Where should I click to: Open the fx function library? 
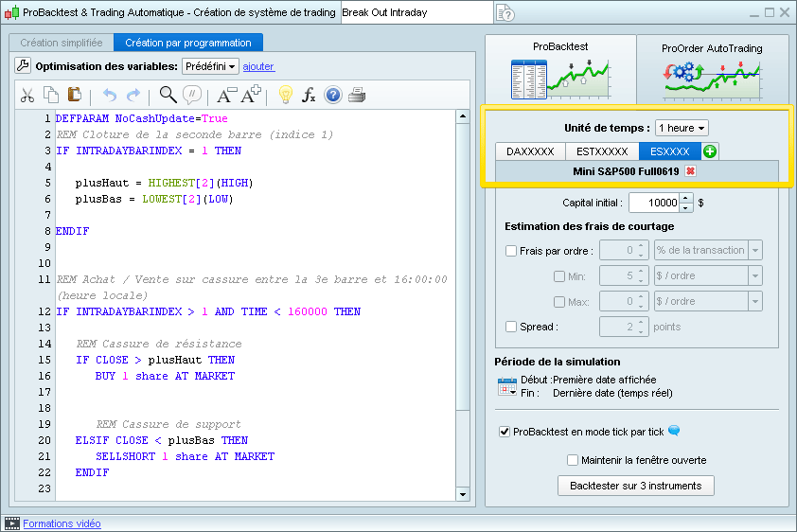pyautogui.click(x=309, y=95)
